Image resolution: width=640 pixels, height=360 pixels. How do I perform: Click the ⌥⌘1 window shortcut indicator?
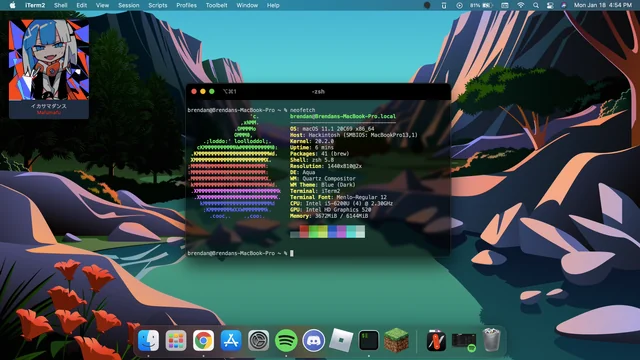click(x=230, y=91)
